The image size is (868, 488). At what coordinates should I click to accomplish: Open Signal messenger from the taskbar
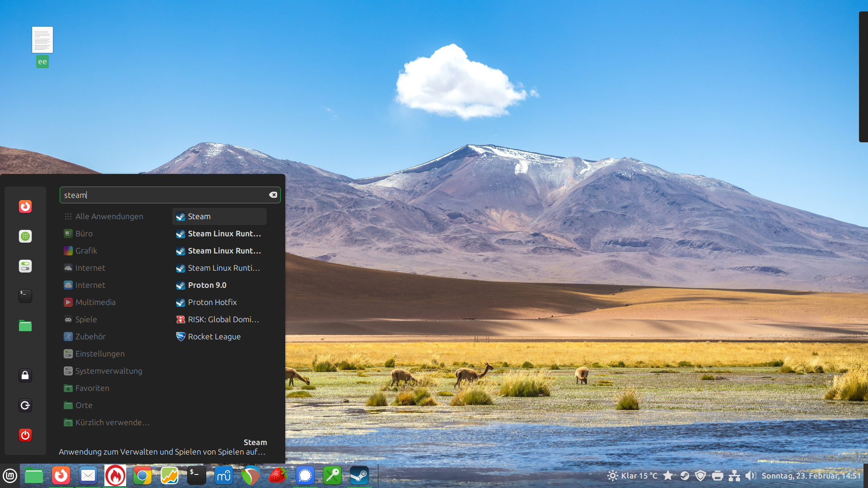pos(305,475)
